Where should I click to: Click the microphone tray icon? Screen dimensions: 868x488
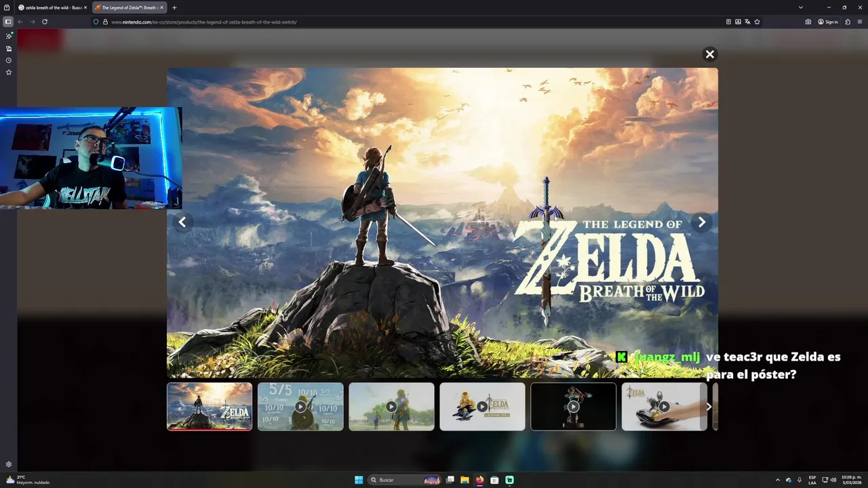tap(800, 480)
